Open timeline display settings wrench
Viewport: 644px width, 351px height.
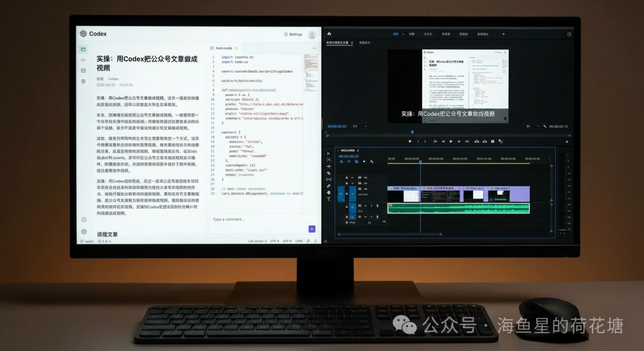point(371,161)
